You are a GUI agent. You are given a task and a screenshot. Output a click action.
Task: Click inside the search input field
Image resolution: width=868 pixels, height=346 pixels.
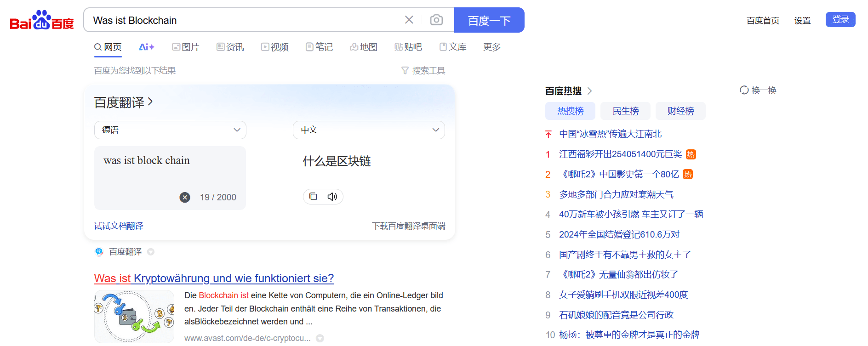(x=244, y=20)
